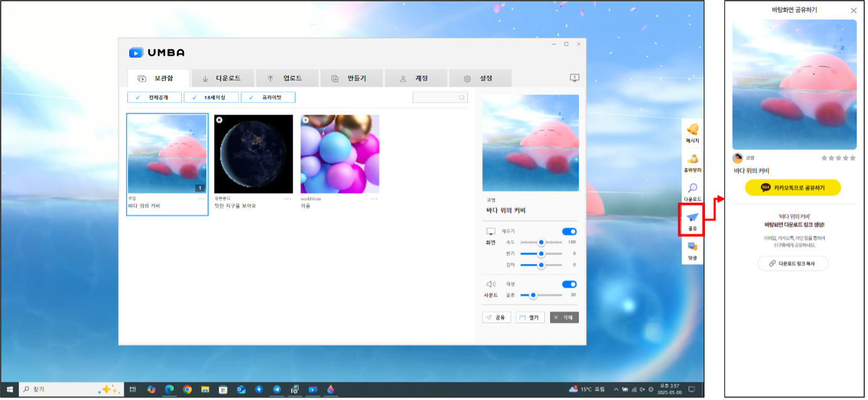Click the star rating in share panel

(x=839, y=158)
